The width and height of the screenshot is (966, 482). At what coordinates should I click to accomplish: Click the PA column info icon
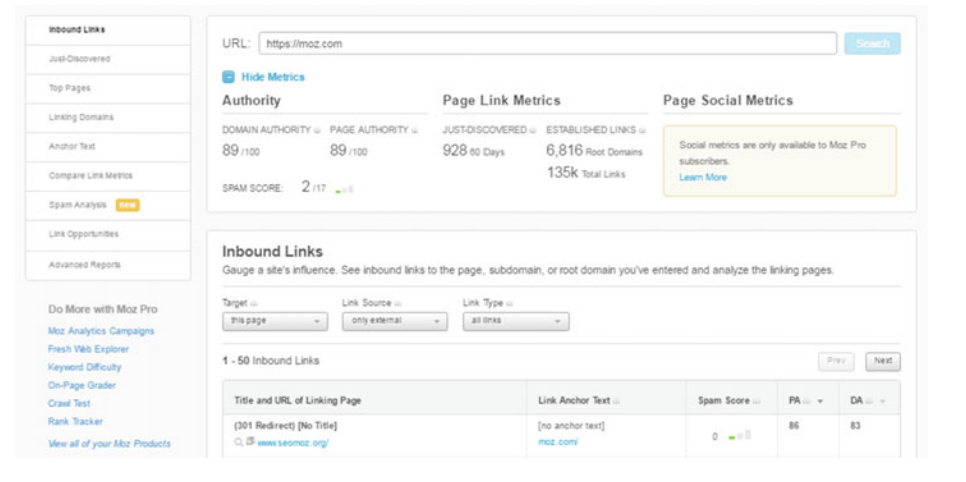(x=806, y=401)
